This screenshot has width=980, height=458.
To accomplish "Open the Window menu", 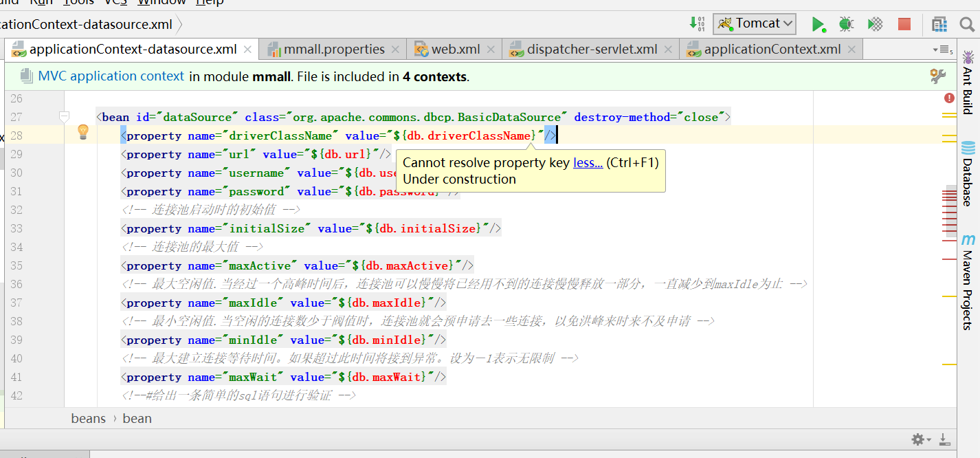I will pos(162,3).
